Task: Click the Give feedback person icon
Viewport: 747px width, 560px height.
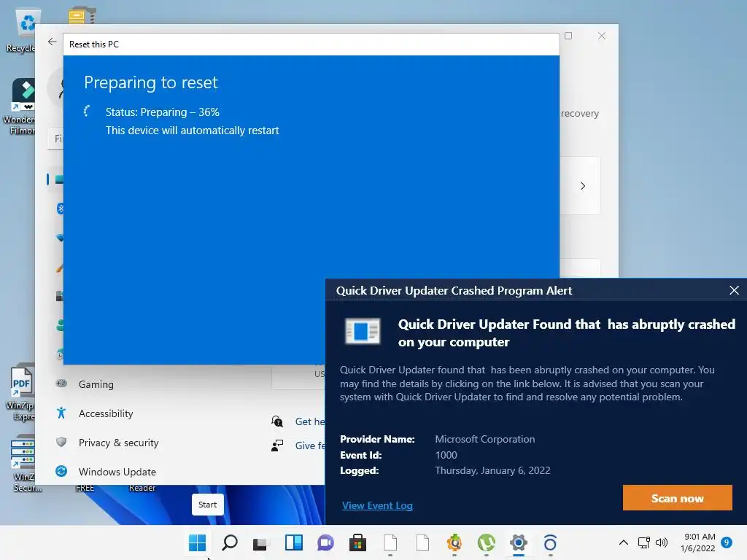Action: point(277,446)
